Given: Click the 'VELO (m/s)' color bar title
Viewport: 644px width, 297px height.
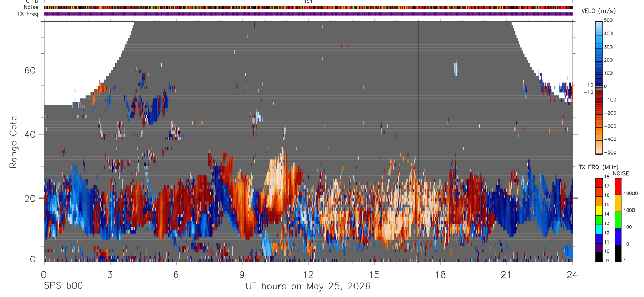Looking at the screenshot, I should pyautogui.click(x=598, y=11).
